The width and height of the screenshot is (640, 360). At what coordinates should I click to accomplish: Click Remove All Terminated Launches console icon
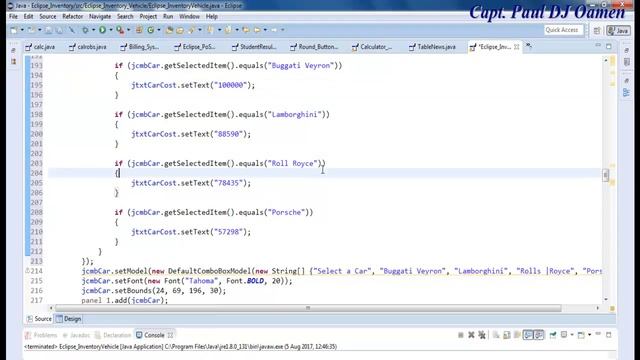[x=482, y=335]
